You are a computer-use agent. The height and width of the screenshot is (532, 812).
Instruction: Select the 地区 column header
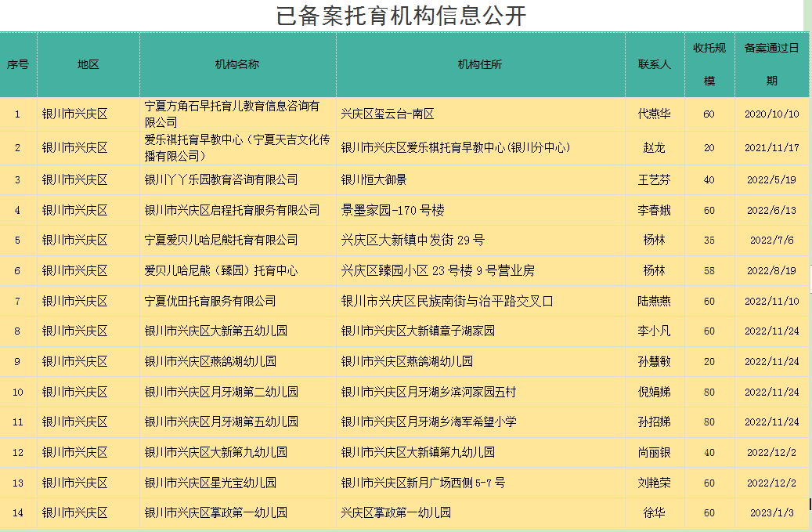click(x=88, y=64)
